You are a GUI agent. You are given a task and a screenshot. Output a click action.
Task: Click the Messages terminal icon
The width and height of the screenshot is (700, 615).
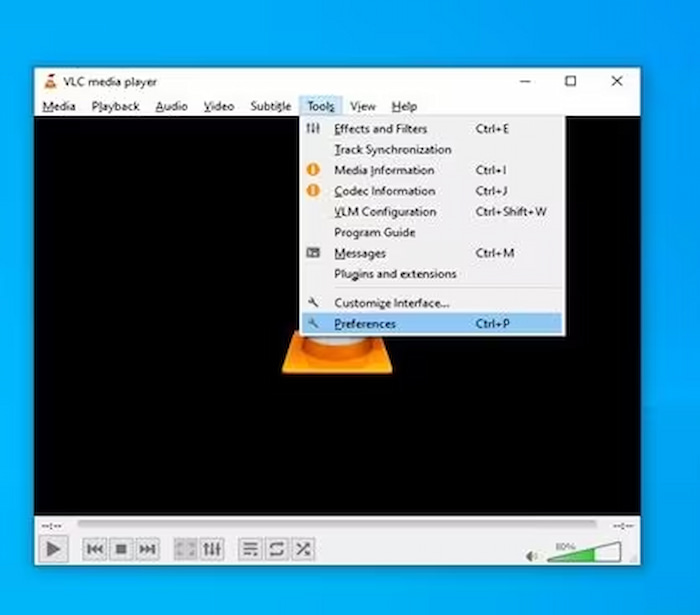(313, 253)
